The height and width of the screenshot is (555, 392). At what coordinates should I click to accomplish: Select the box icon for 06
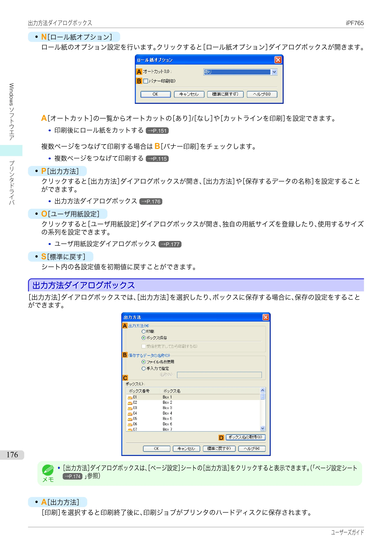click(130, 424)
